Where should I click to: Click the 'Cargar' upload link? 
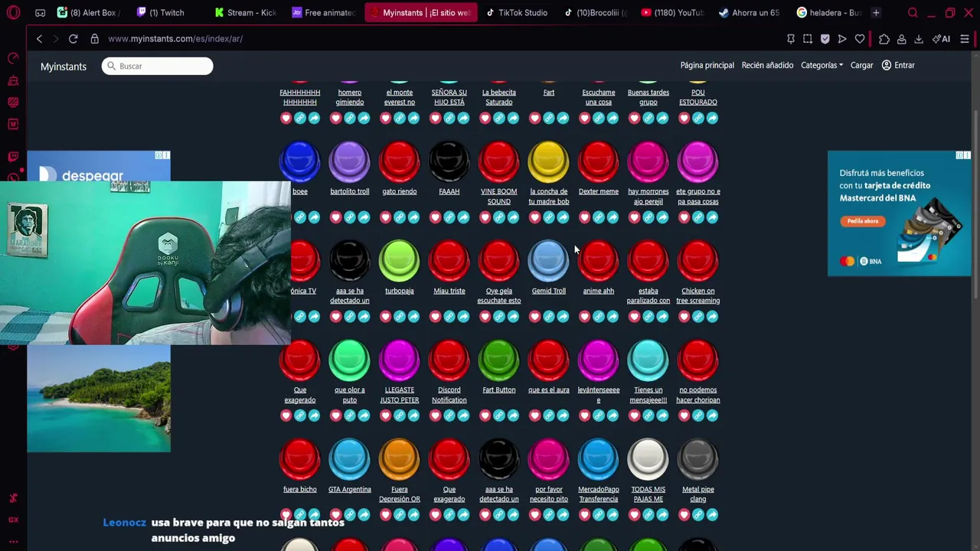coord(861,65)
